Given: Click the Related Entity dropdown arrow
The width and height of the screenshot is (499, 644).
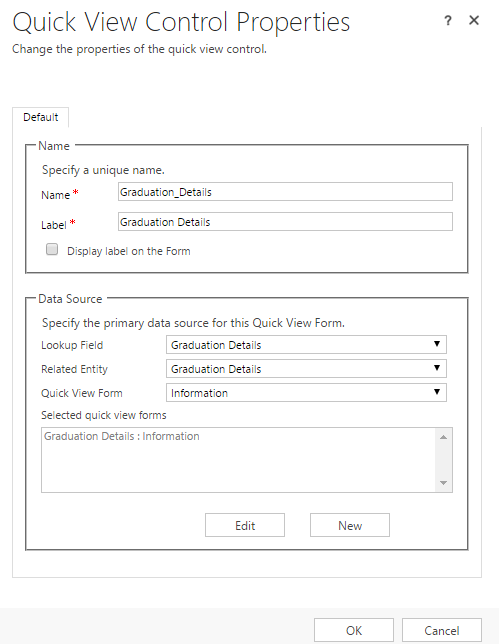Looking at the screenshot, I should click(x=437, y=368).
